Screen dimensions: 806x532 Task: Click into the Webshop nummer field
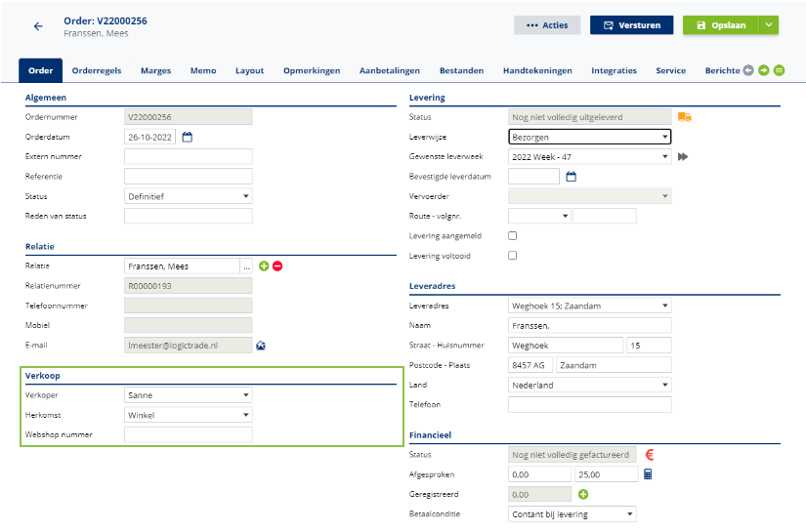[189, 434]
